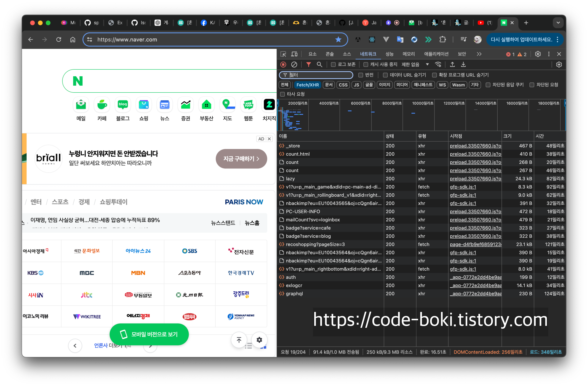Screen dimensions: 588x386
Task: Clear the network log
Action: 294,64
